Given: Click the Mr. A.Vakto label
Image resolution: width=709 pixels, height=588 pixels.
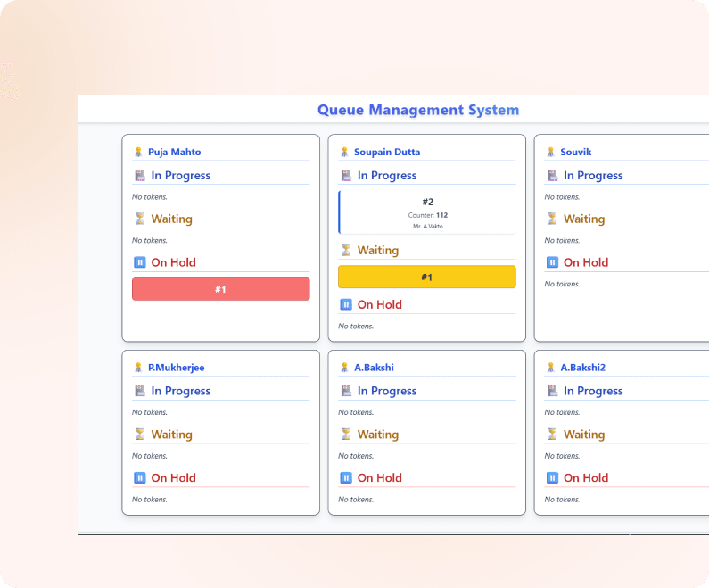Looking at the screenshot, I should 428,226.
